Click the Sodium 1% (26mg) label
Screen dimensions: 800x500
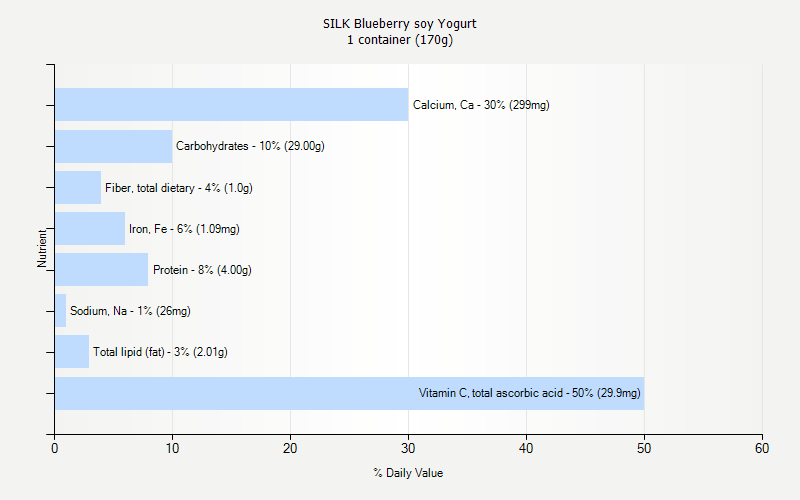tap(130, 311)
